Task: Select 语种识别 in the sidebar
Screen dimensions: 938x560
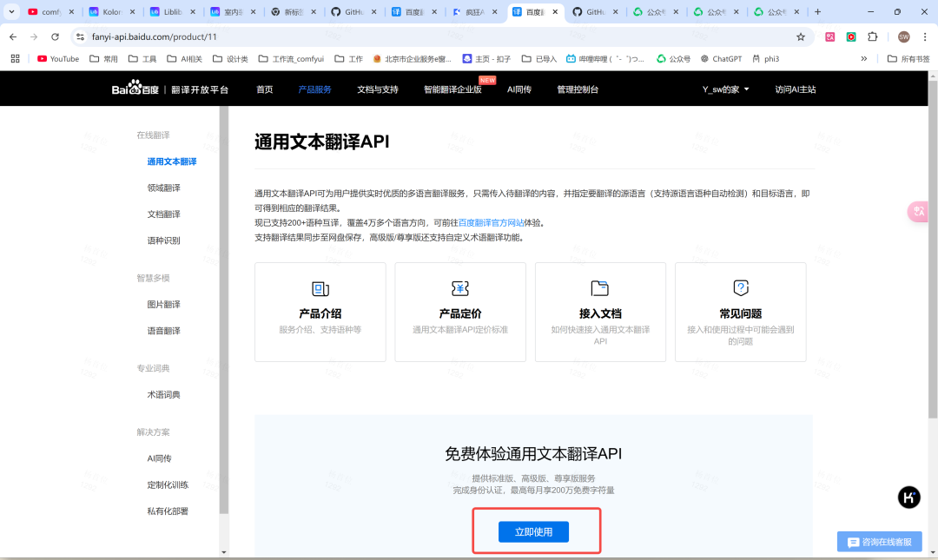Action: pos(163,240)
